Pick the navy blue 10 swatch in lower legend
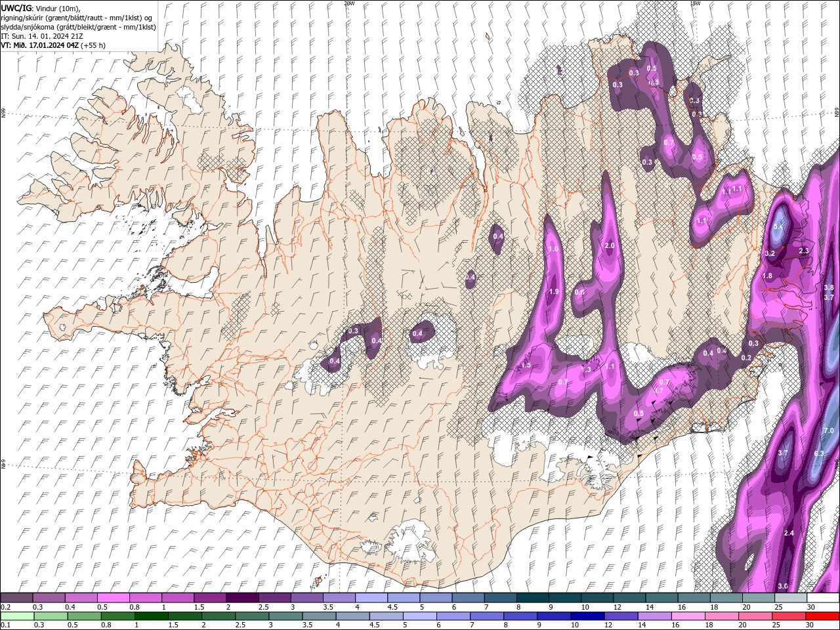This screenshot has height=630, width=840. (x=587, y=616)
